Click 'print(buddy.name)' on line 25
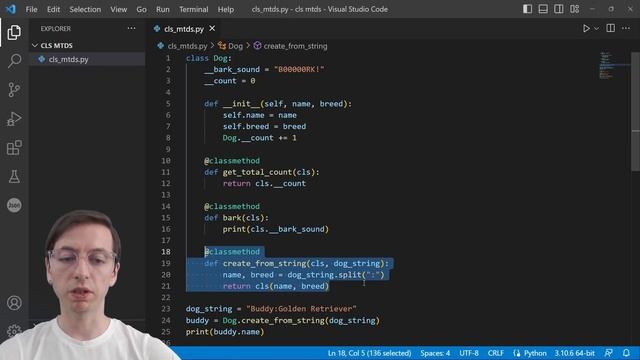The height and width of the screenshot is (360, 640). coord(225,332)
